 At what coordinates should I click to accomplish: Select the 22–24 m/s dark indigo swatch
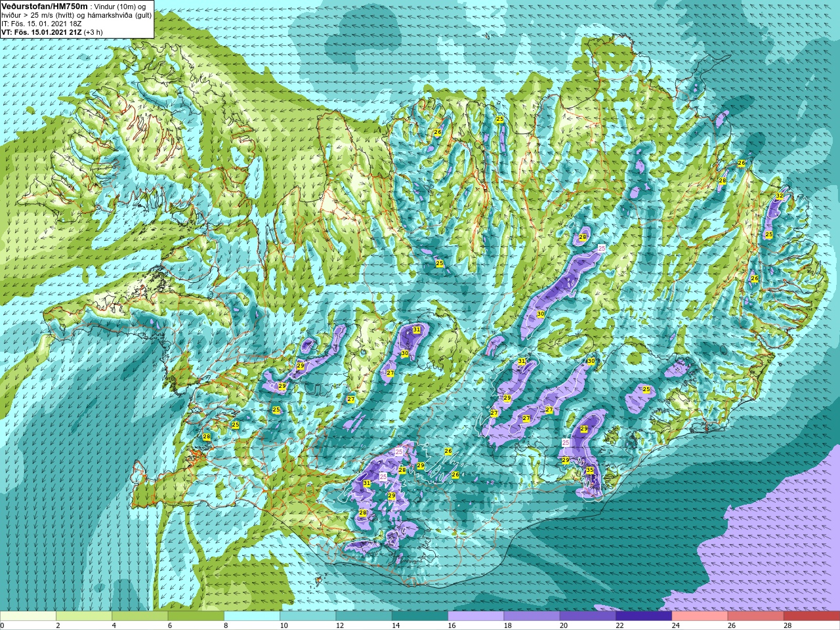coord(644,616)
